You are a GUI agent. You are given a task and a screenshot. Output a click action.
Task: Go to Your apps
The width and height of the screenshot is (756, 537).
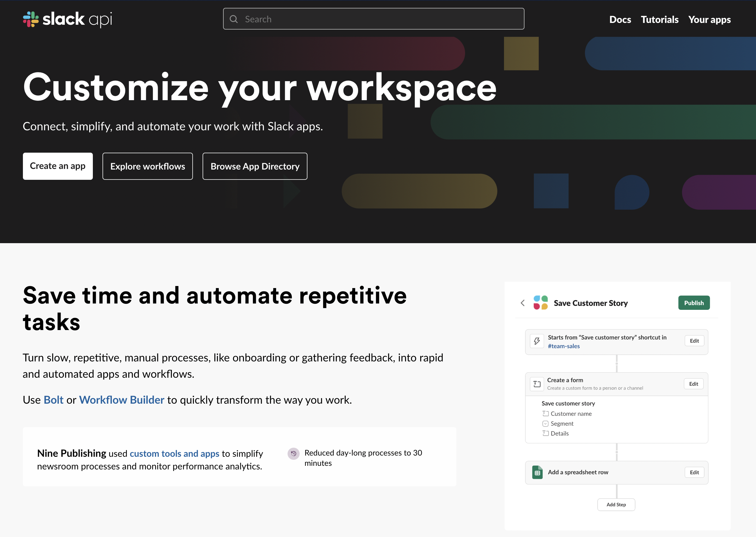pyautogui.click(x=709, y=20)
